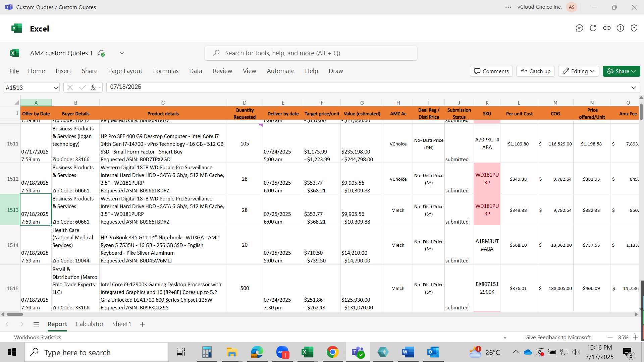Open the Automate ribbon tab
The image size is (644, 362).
tap(280, 71)
